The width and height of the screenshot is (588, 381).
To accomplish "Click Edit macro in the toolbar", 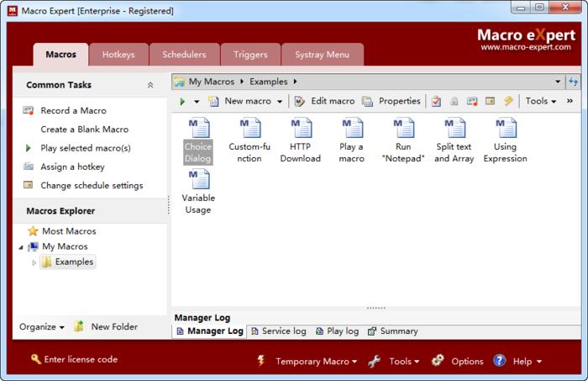I will pyautogui.click(x=324, y=101).
